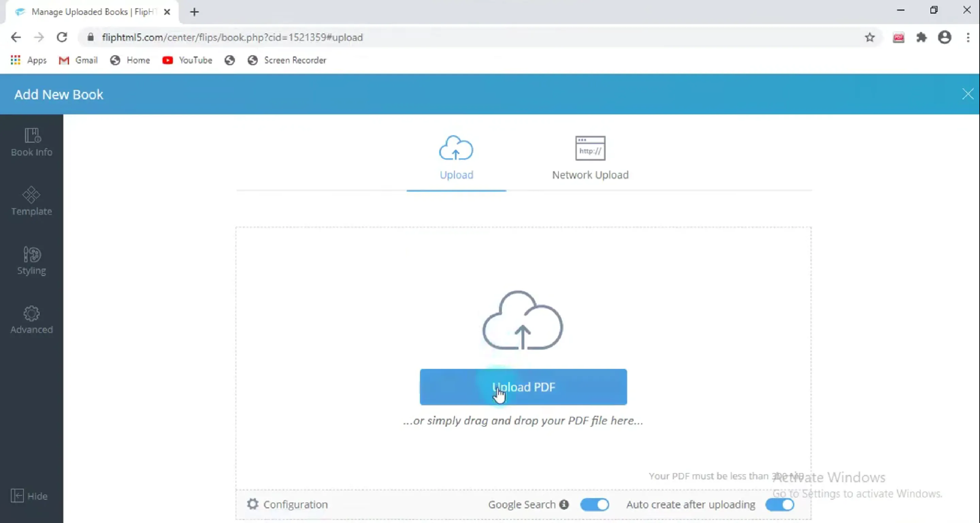Expand the Configuration options menu
Viewport: 980px width, 523px height.
(x=289, y=505)
